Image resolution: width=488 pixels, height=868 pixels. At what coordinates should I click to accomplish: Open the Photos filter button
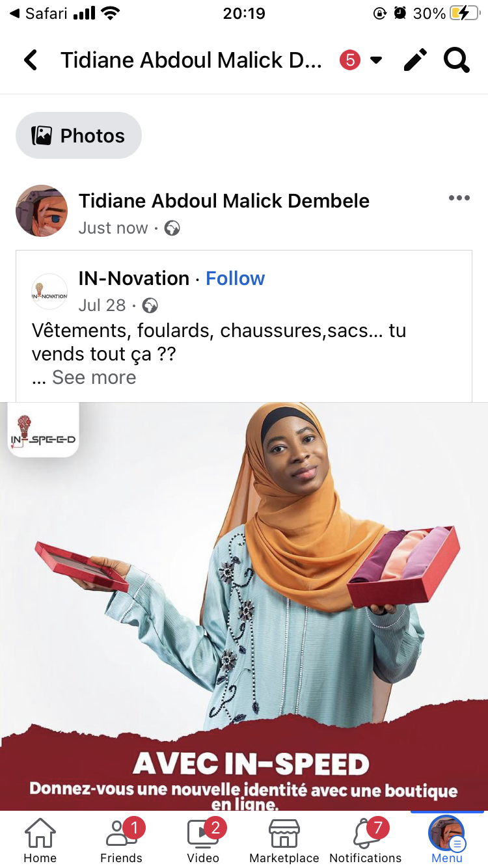tap(79, 135)
